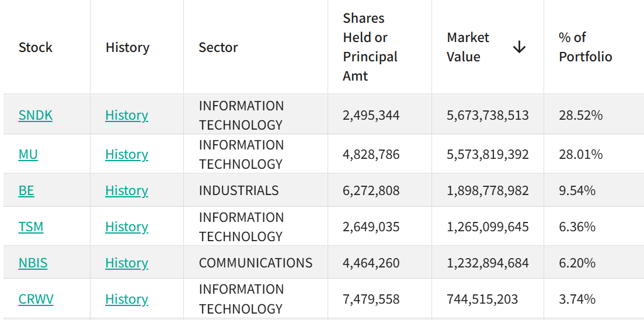Open the SNDK stock link
This screenshot has width=644, height=320.
coord(35,116)
